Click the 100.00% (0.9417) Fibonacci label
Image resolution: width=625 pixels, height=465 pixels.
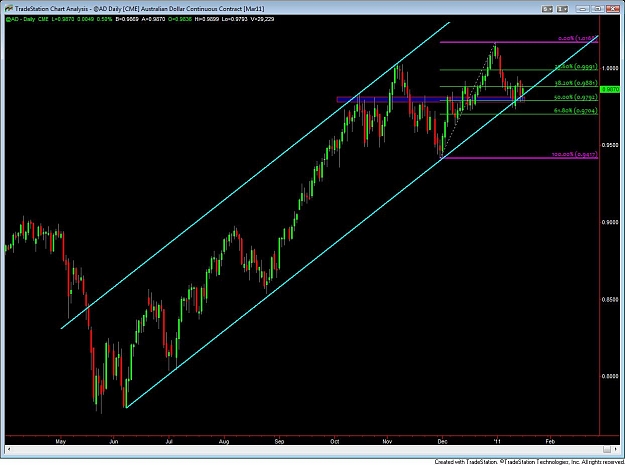pyautogui.click(x=574, y=154)
